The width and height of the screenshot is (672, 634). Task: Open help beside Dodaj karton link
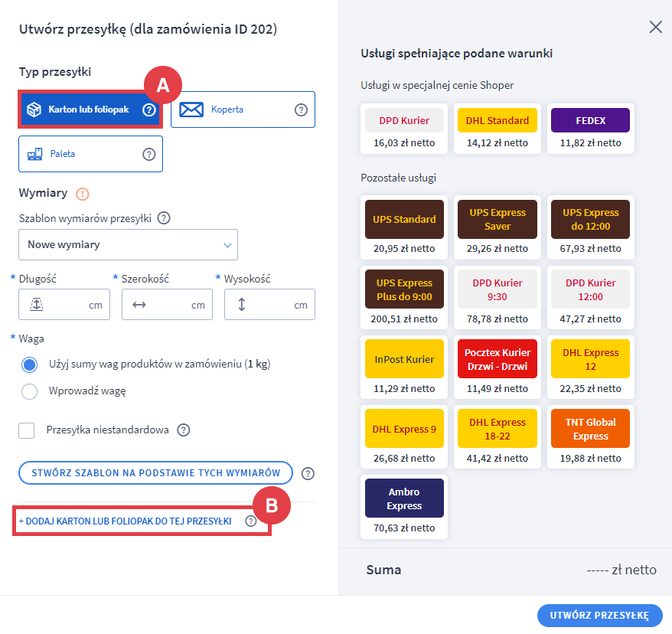coord(251,521)
